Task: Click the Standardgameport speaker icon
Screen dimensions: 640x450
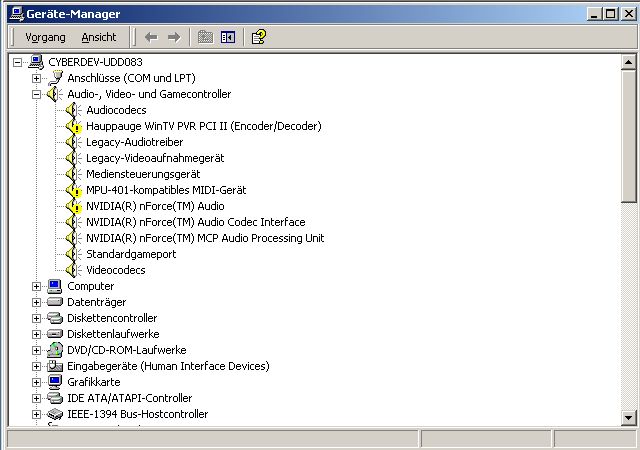Action: [73, 254]
